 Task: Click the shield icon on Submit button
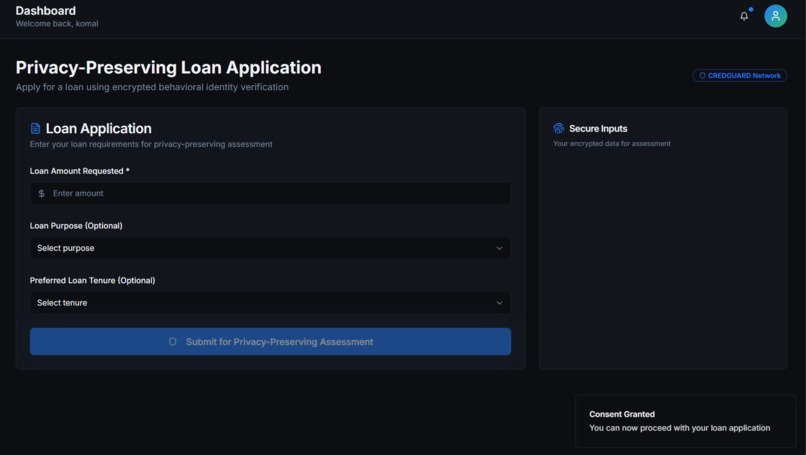[x=173, y=341]
